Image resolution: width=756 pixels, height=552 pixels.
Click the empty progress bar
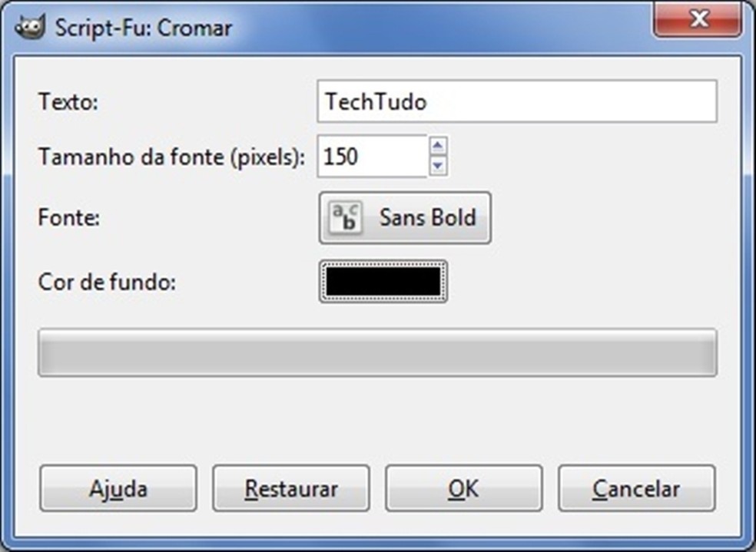pyautogui.click(x=378, y=352)
